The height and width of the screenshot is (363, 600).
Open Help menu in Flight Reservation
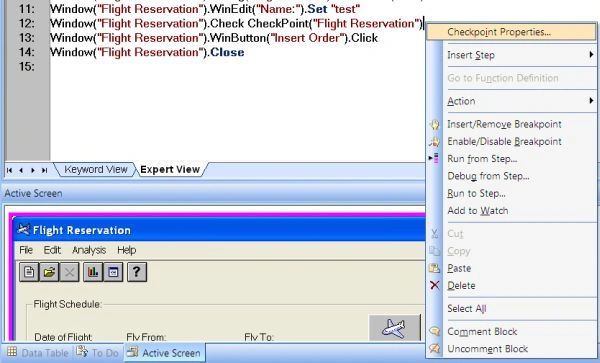tap(127, 250)
